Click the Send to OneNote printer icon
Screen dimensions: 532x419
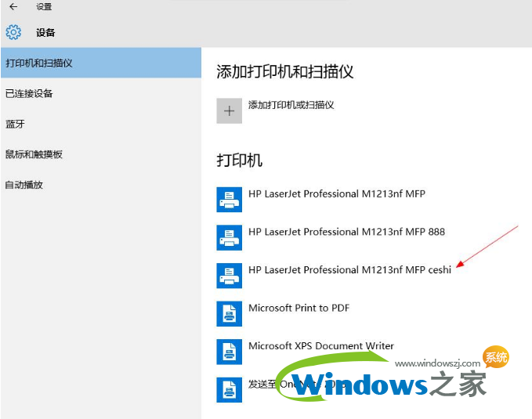coord(230,389)
